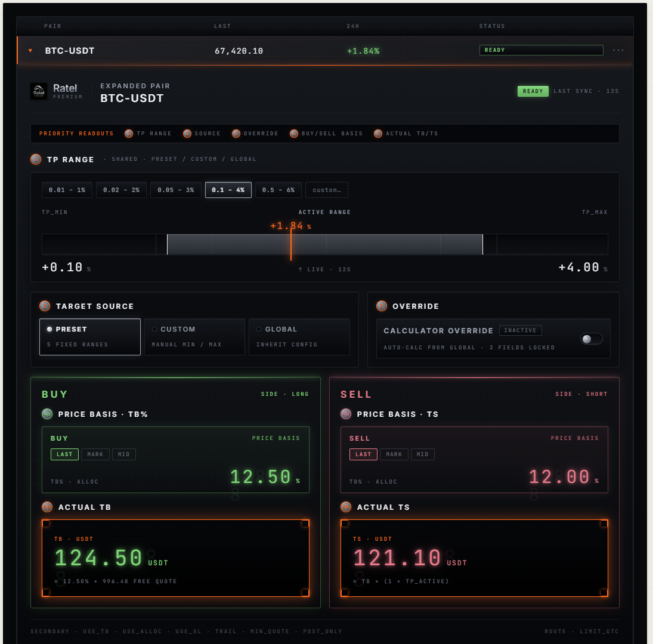Click the TP Range section badge icon
653x644 pixels.
point(36,159)
